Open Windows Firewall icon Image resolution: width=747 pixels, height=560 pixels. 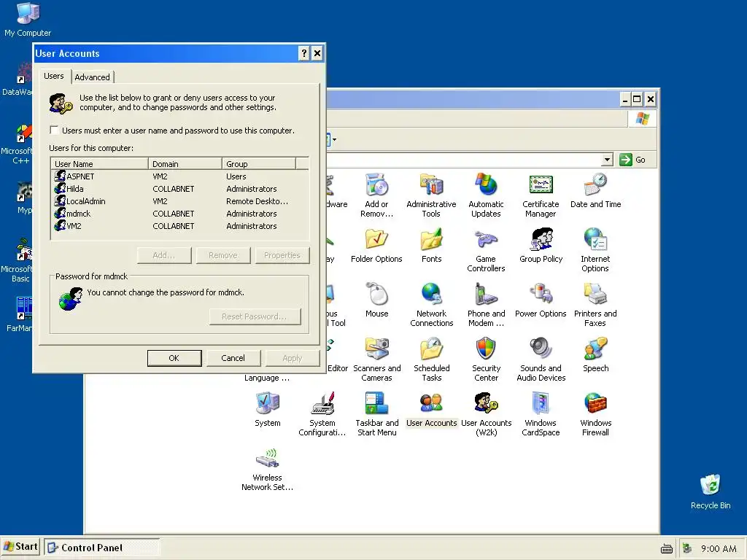(595, 404)
